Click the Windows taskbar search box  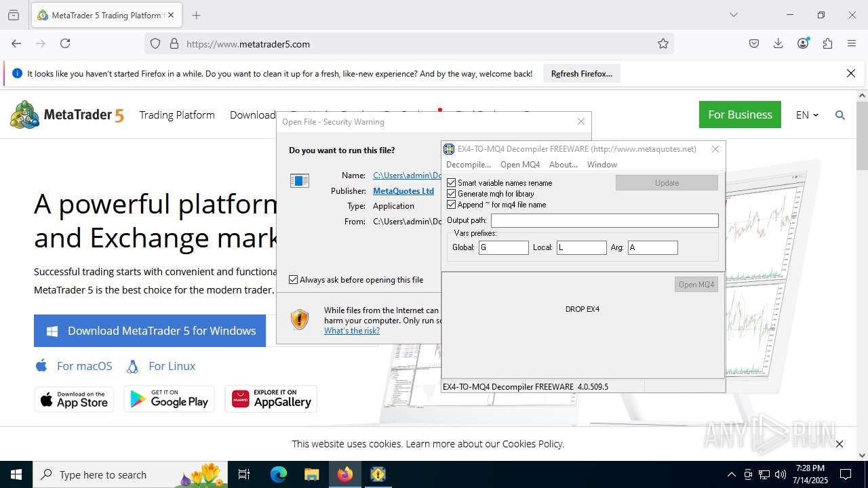(132, 474)
